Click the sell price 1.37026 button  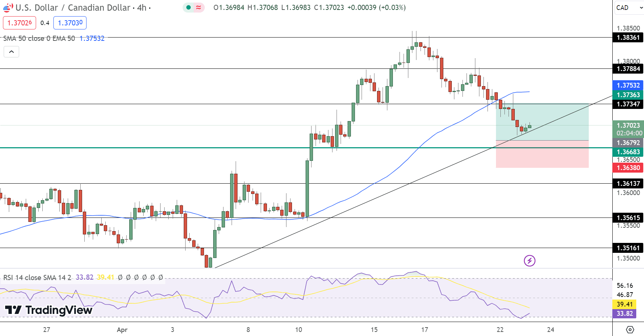[x=20, y=23]
